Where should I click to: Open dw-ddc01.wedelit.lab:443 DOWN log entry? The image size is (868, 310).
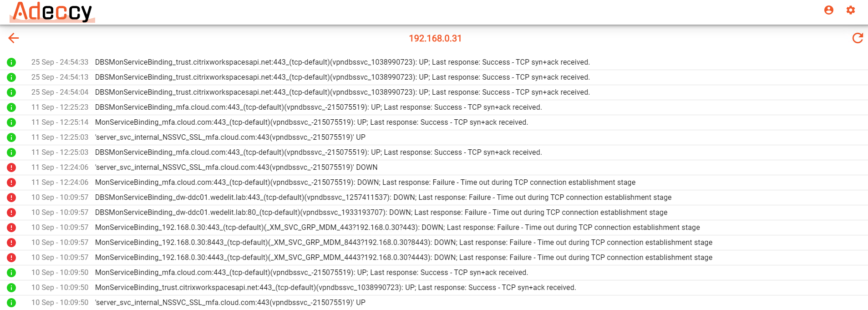tap(434, 198)
